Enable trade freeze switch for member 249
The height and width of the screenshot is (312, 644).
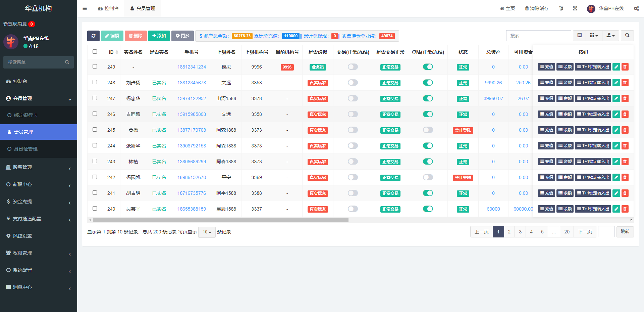coord(353,67)
